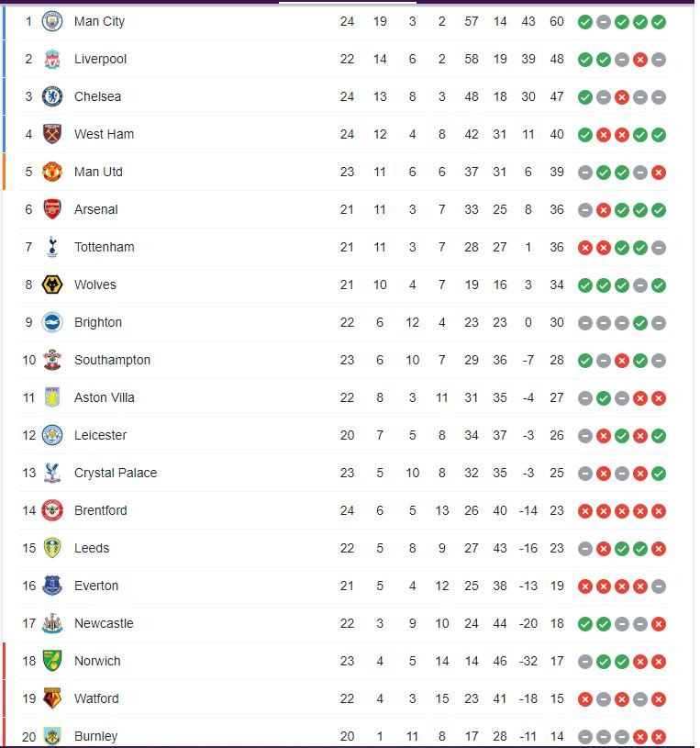
Task: Click the Tottenham club crest
Action: click(x=52, y=247)
